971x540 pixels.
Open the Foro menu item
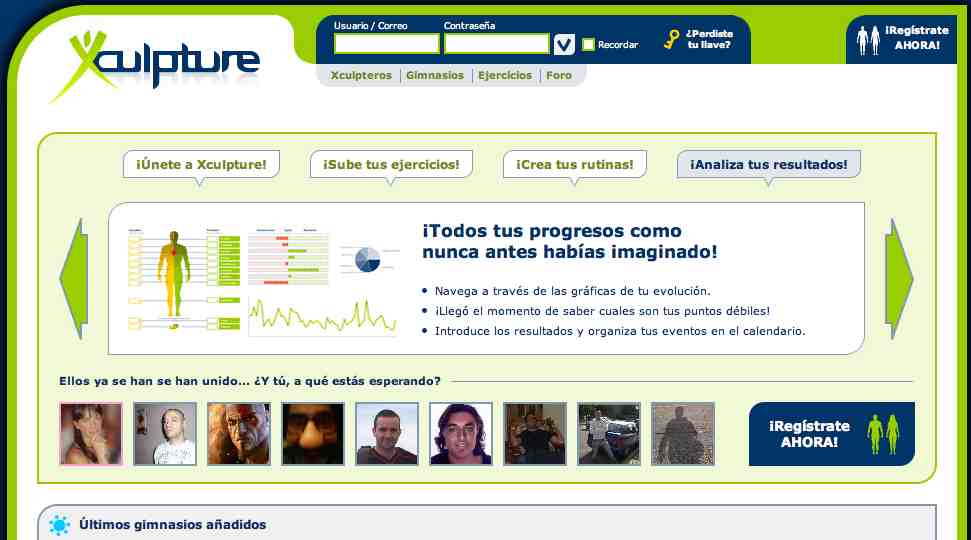559,76
